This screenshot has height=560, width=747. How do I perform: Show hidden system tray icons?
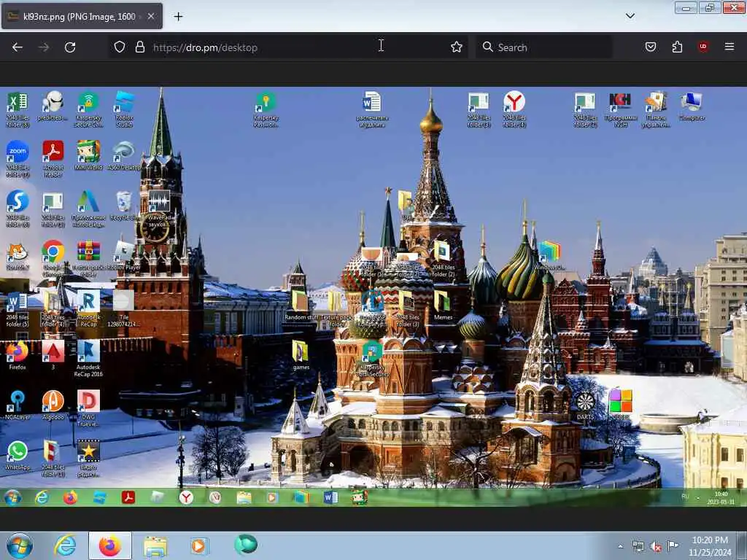tap(620, 547)
